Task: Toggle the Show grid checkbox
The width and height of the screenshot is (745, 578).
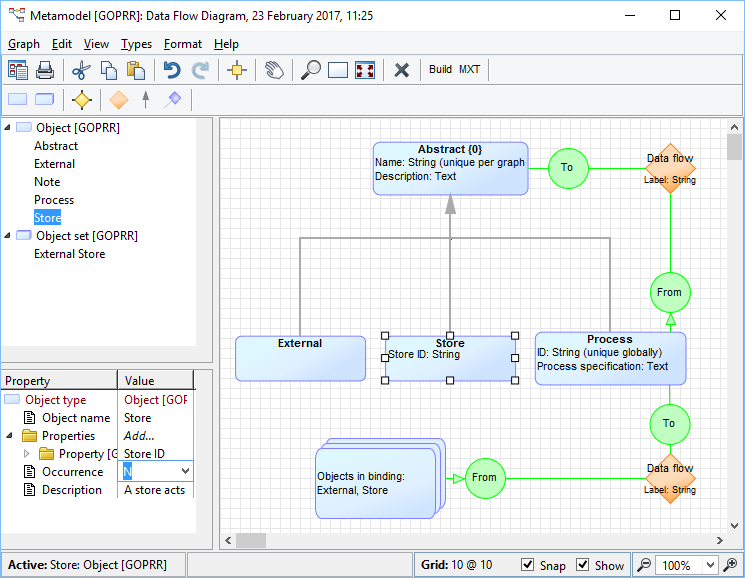Action: pyautogui.click(x=583, y=565)
